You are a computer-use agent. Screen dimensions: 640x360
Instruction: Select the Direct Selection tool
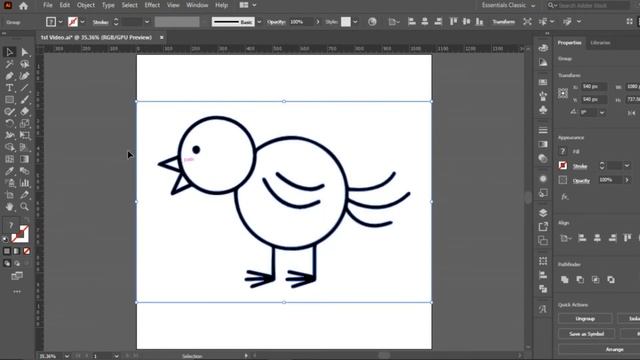(24, 52)
